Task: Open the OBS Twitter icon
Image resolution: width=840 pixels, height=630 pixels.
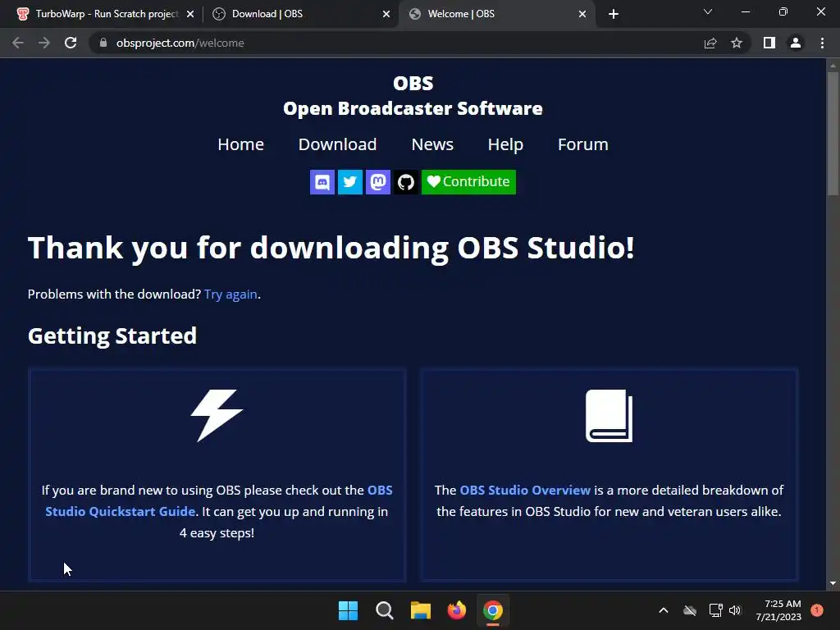Action: (349, 182)
